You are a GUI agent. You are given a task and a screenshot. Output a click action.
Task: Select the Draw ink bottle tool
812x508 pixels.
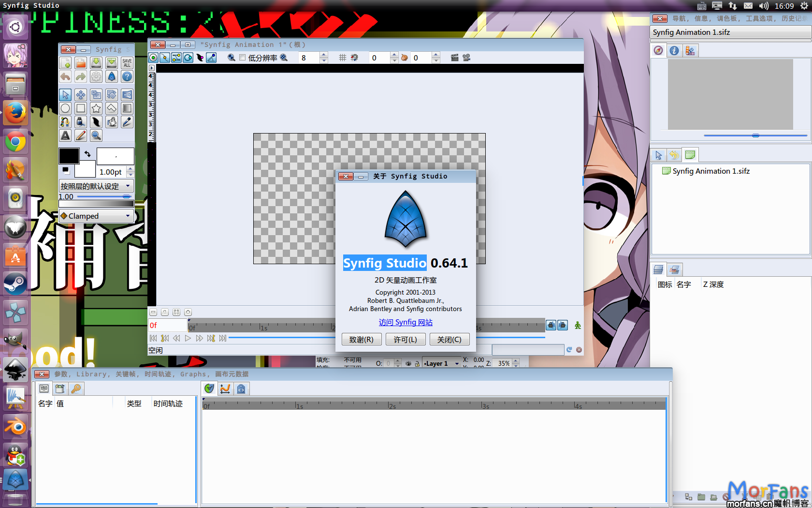[x=81, y=122]
